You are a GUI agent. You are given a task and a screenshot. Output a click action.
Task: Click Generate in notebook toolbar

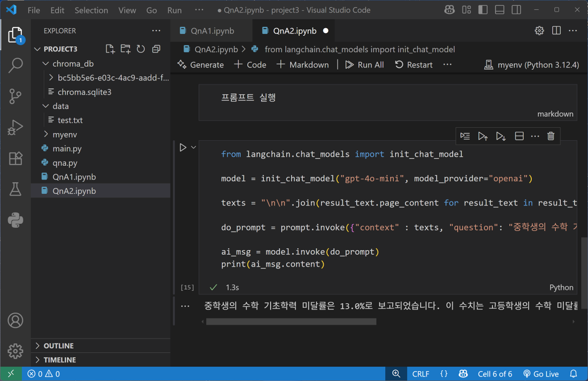[201, 65]
